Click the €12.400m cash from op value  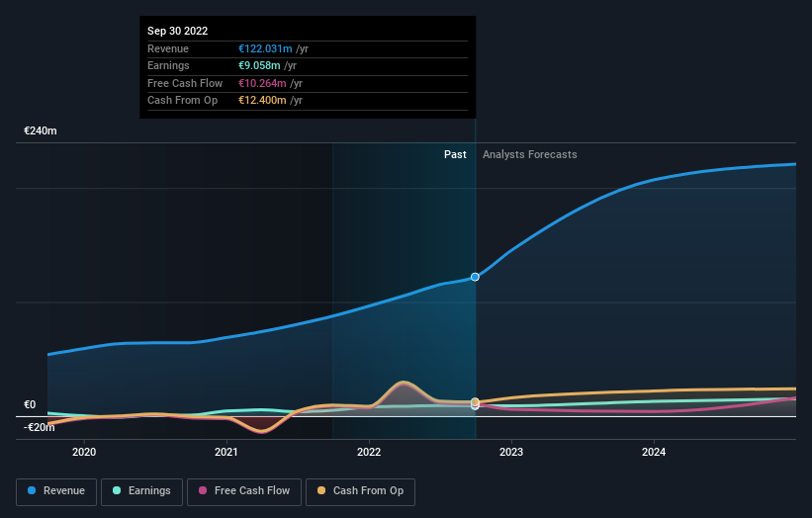262,101
